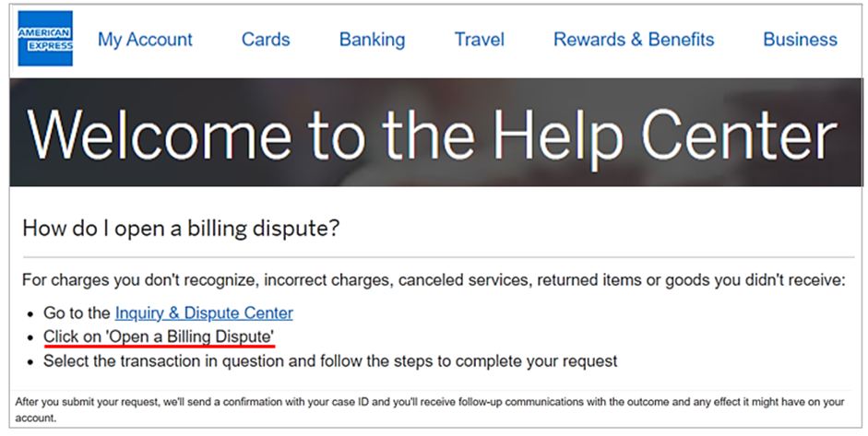
Task: Click the 'Select the transaction in question' step
Action: pos(330,360)
